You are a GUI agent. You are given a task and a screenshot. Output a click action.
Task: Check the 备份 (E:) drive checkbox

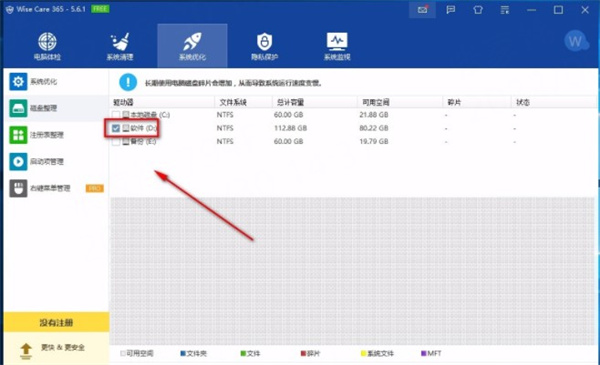point(116,142)
